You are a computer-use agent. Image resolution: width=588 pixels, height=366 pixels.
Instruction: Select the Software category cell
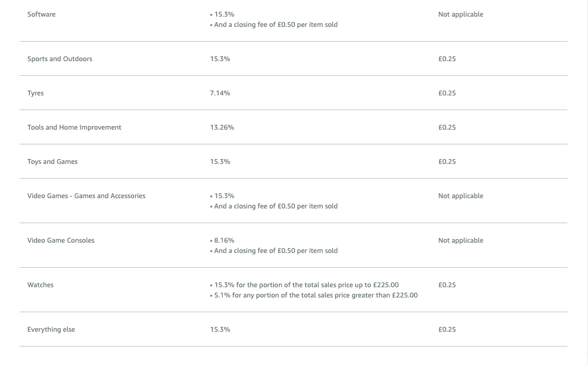pyautogui.click(x=42, y=14)
